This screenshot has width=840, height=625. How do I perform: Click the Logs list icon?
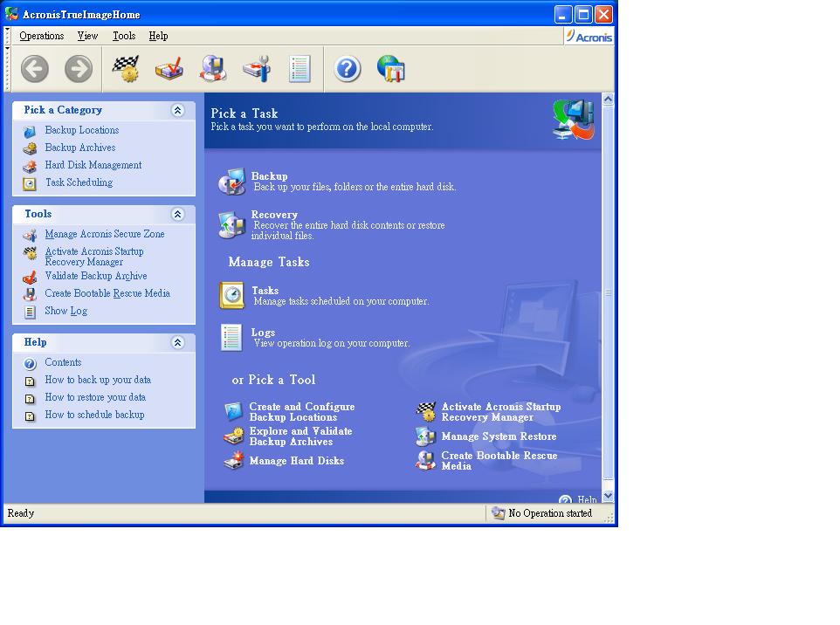click(231, 338)
